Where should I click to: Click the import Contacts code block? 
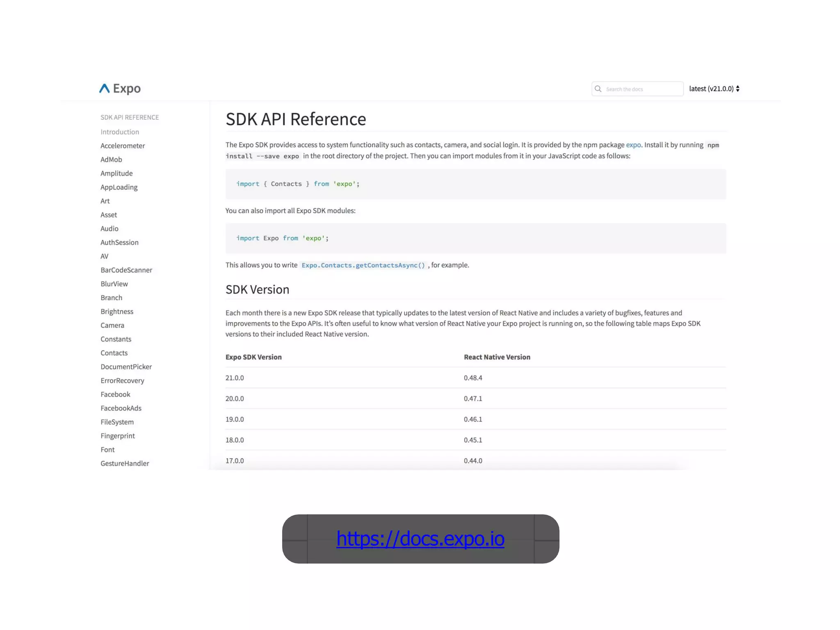click(x=476, y=184)
